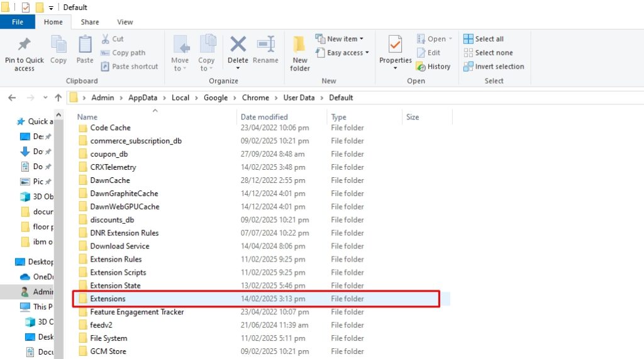Open Quick Access Toolbar customize arrow

(51, 8)
